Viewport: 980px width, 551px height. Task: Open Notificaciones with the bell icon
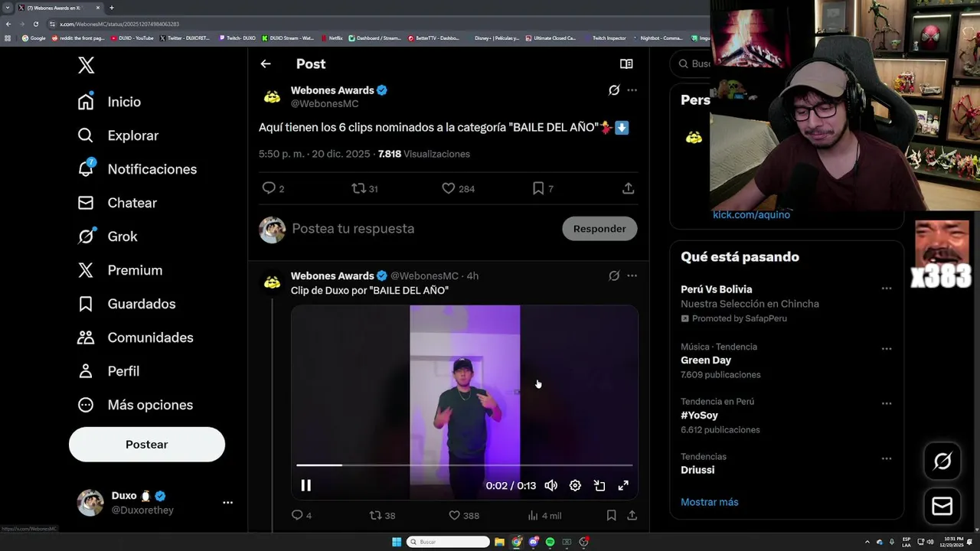click(x=137, y=169)
